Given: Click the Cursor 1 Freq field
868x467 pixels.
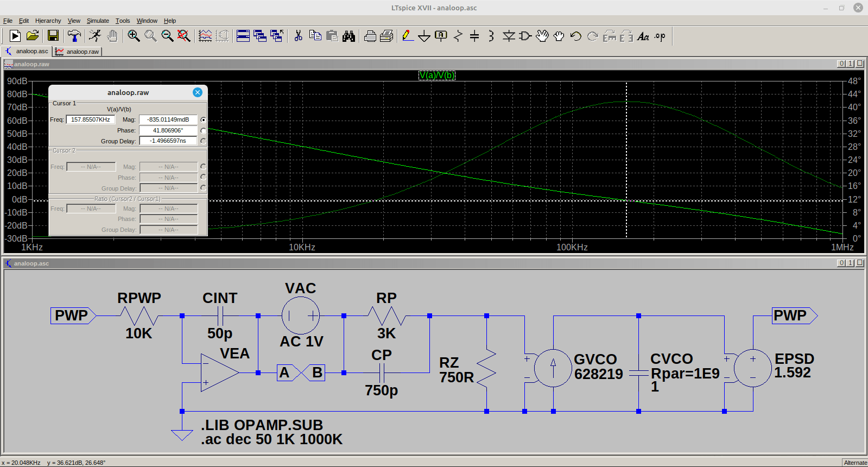Looking at the screenshot, I should [91, 119].
